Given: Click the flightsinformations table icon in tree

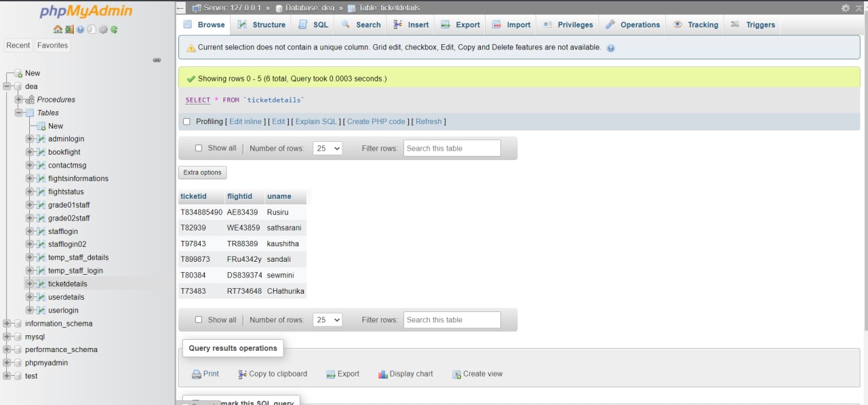Looking at the screenshot, I should (x=41, y=178).
